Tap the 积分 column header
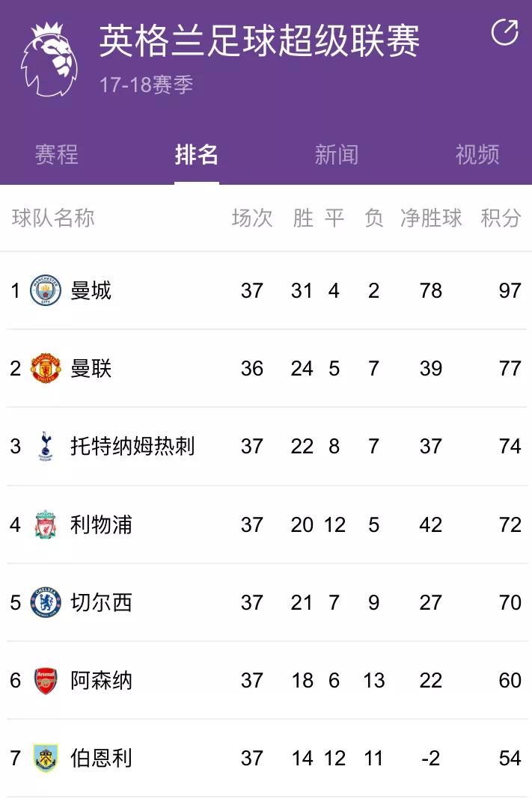Screen dimensions: 532x799 click(x=501, y=218)
